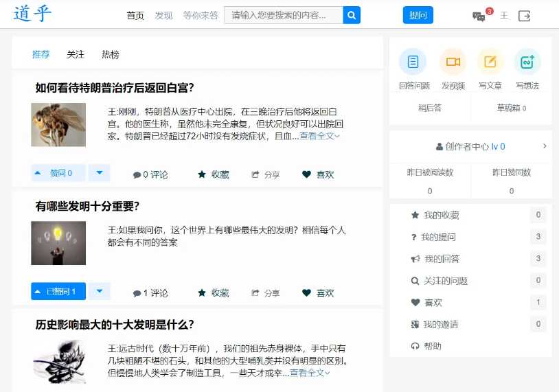Open 写想法 idea icon
Image resolution: width=559 pixels, height=392 pixels.
click(527, 62)
